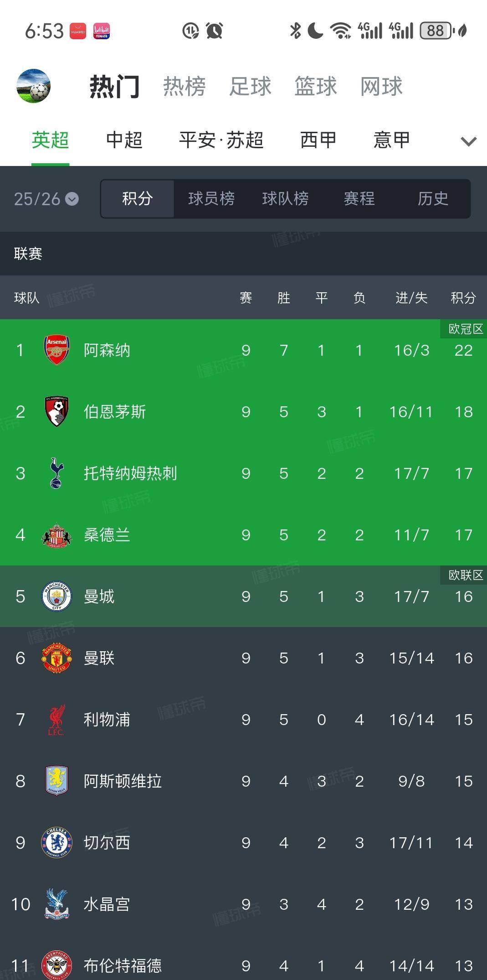Go to the 篮球 section
Viewport: 487px width, 980px height.
315,87
